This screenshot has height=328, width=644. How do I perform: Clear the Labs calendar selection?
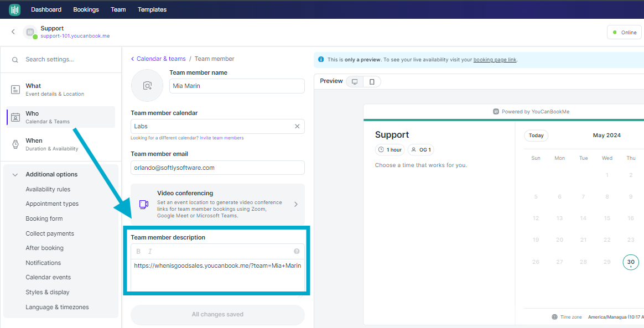pyautogui.click(x=297, y=127)
